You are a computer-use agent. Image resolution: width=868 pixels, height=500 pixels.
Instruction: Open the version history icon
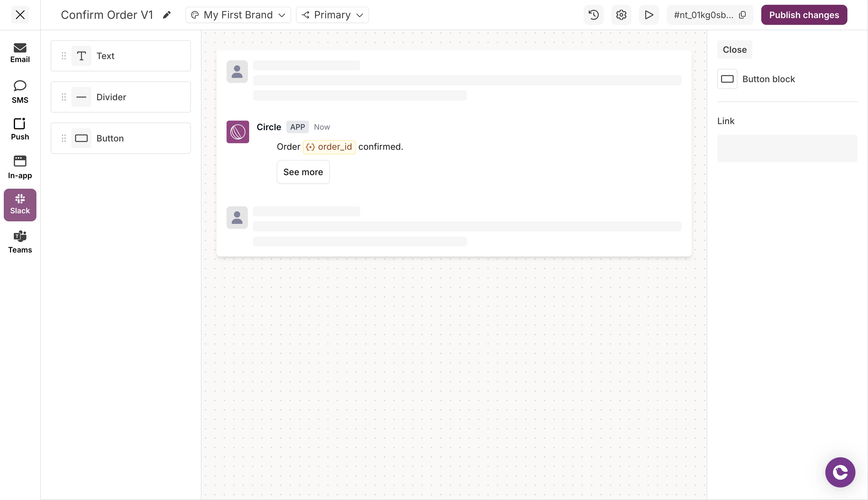coord(593,15)
